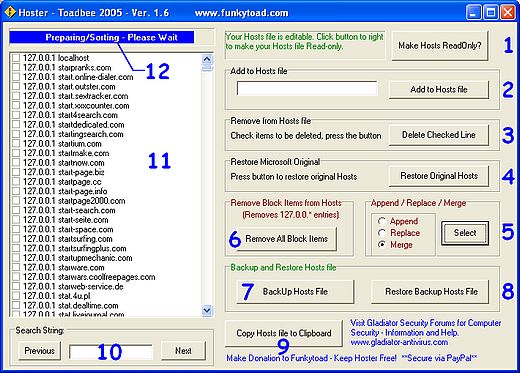Click BackUp Hosts File button
520x373 pixels.
pyautogui.click(x=295, y=292)
